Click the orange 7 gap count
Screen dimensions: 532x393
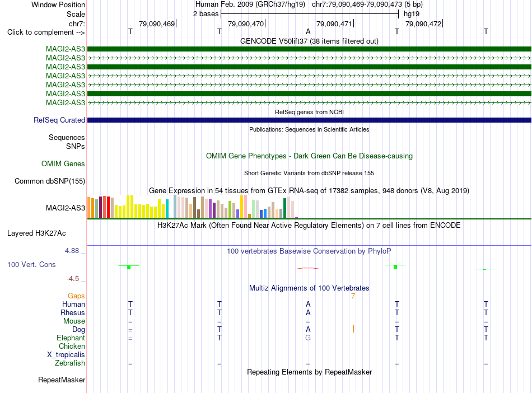353,296
